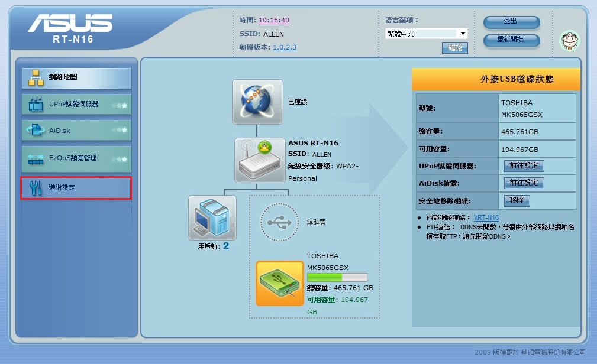
Task: Click 465.761GB total capacity value in table
Action: 519,132
